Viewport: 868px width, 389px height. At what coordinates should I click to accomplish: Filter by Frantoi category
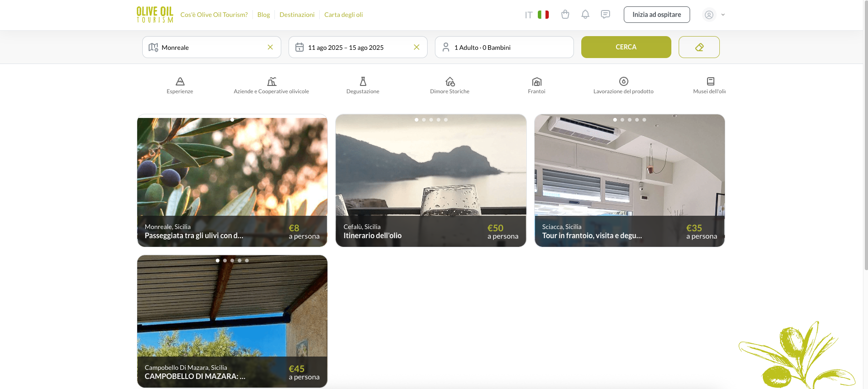coord(536,85)
